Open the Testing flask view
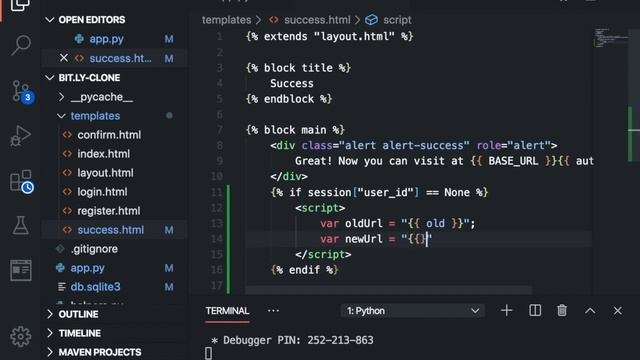Image resolution: width=640 pixels, height=360 pixels. pos(20,225)
